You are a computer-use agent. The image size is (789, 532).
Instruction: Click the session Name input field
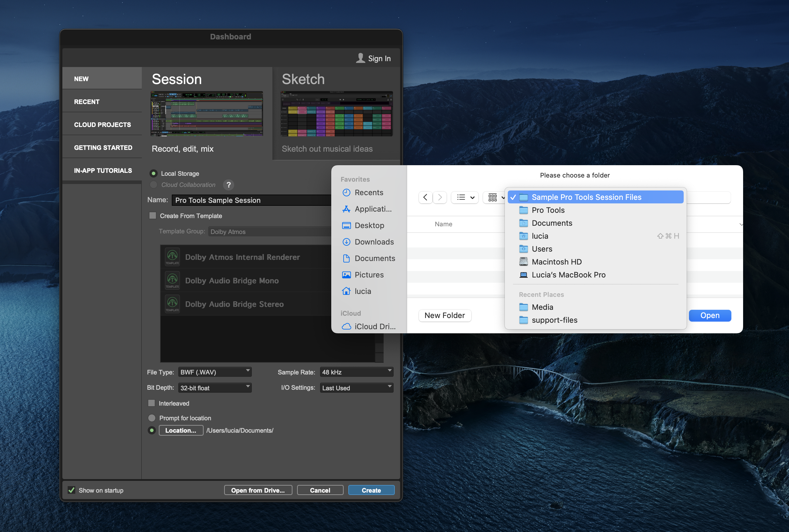click(251, 200)
